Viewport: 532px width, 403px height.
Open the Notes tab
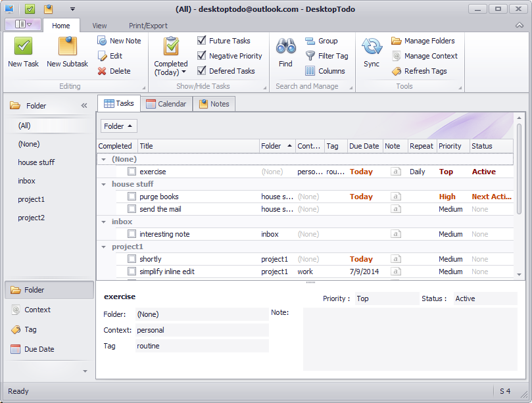pyautogui.click(x=214, y=104)
